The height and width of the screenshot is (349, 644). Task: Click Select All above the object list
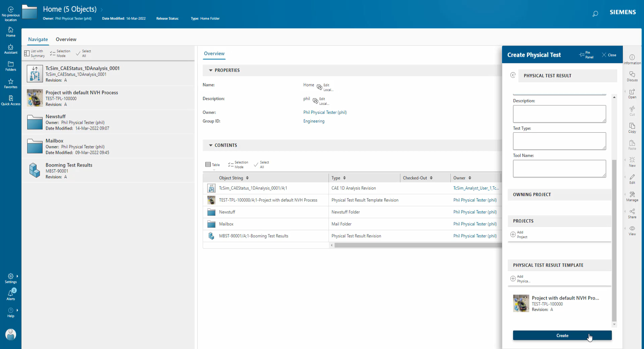click(x=261, y=165)
